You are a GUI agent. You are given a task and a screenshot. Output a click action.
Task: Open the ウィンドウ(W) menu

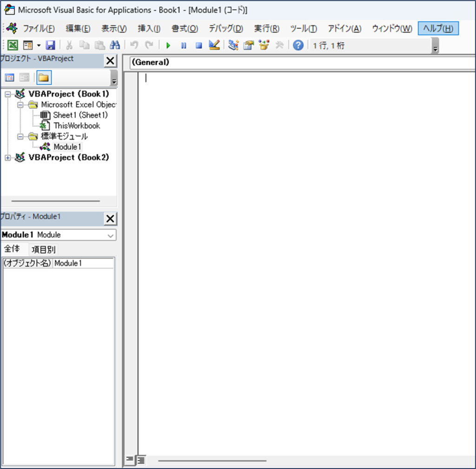[392, 28]
